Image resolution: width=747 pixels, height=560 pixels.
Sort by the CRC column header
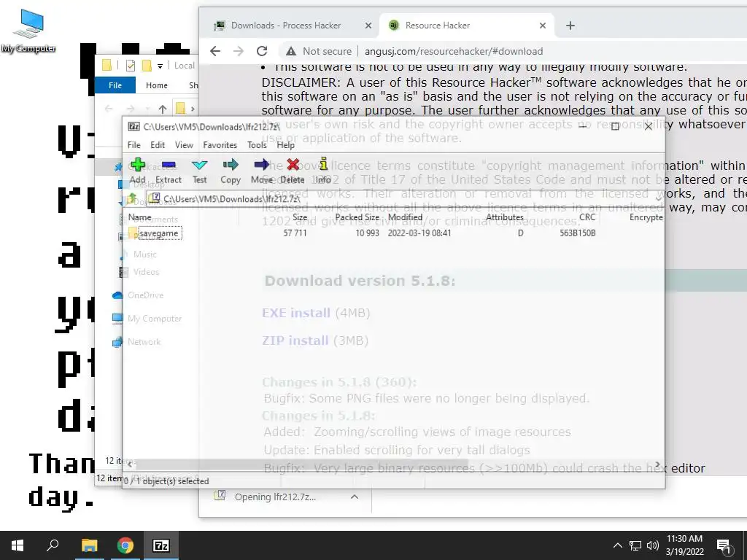tap(587, 217)
